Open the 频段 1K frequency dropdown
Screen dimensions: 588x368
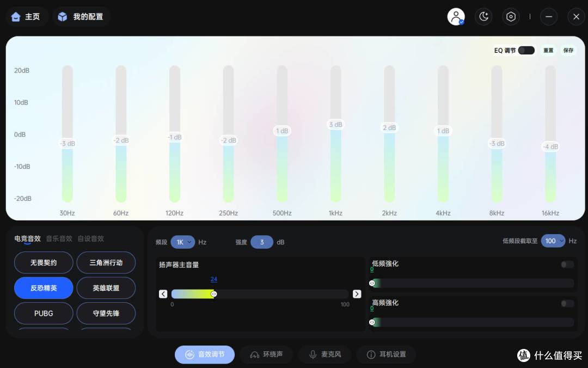point(182,242)
